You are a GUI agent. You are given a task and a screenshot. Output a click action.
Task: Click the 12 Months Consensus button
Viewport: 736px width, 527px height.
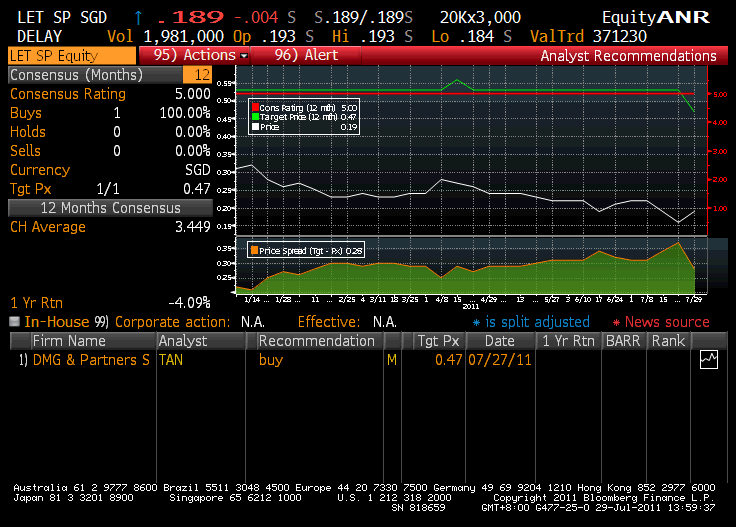110,208
